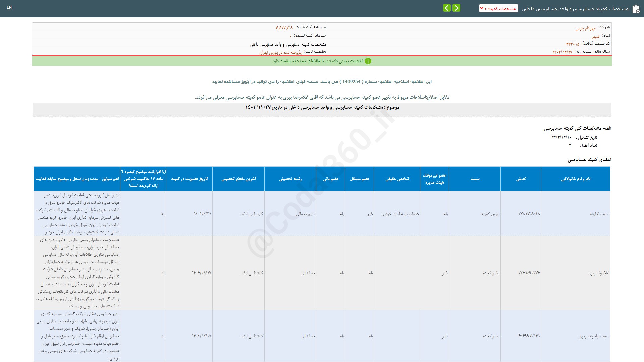
Task: Click the سمت column header
Action: (475, 179)
